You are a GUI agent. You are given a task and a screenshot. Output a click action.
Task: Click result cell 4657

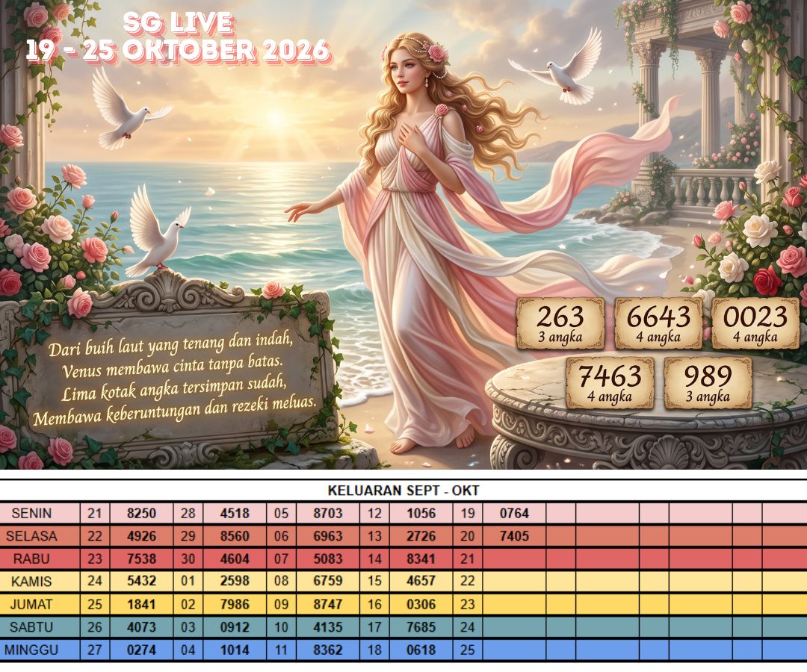(421, 582)
